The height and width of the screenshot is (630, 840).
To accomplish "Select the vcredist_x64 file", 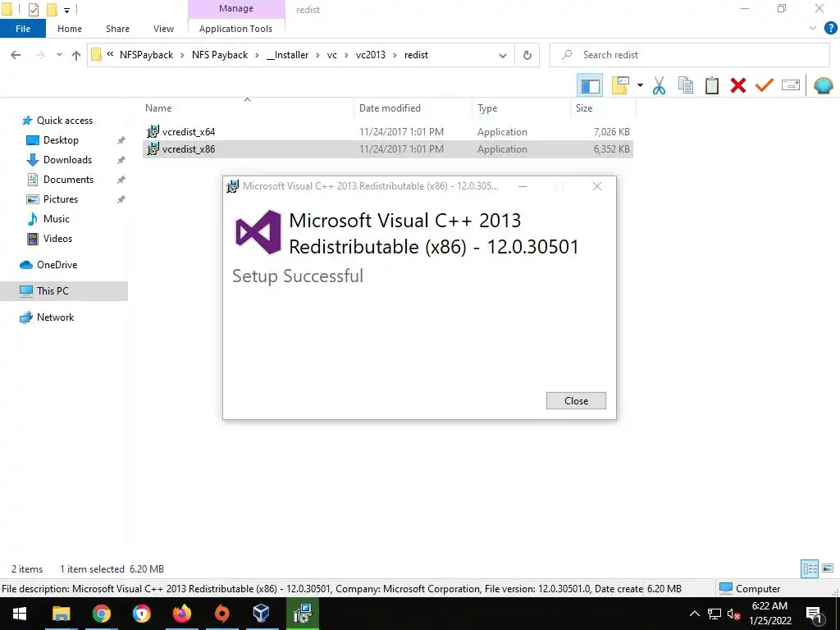I will pos(388,132).
